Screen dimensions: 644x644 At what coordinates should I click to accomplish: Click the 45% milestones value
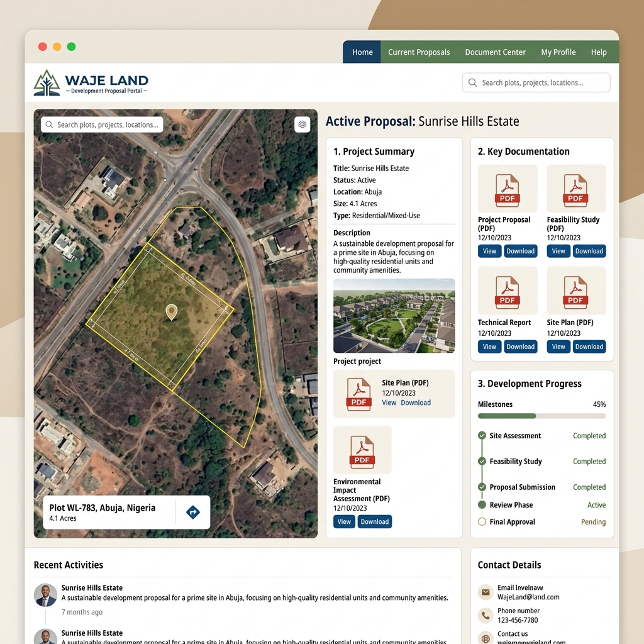599,404
